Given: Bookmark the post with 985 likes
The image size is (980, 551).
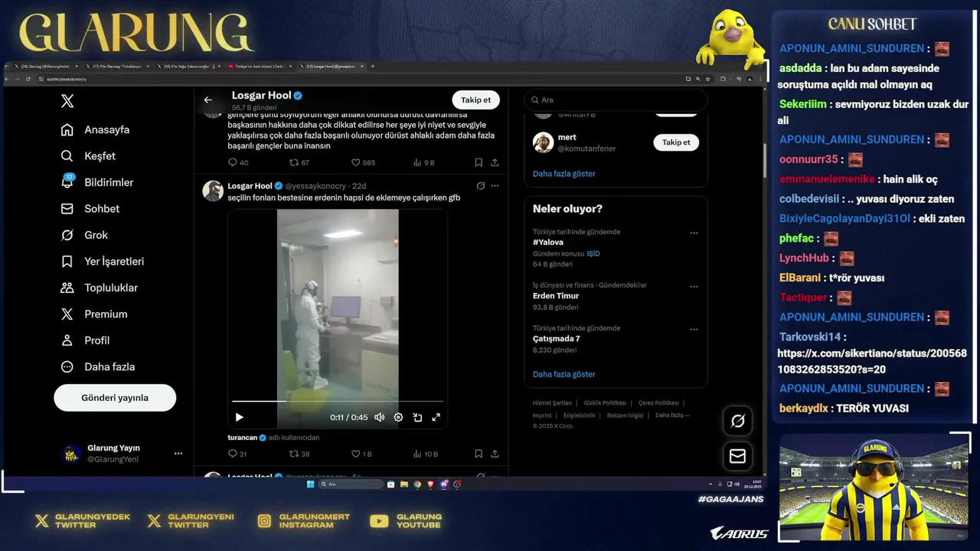Looking at the screenshot, I should point(479,162).
